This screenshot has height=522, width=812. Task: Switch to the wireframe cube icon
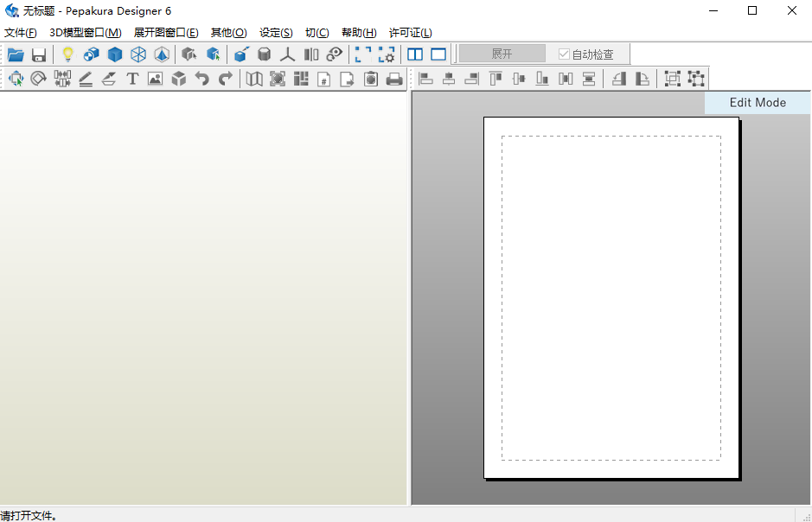[138, 54]
